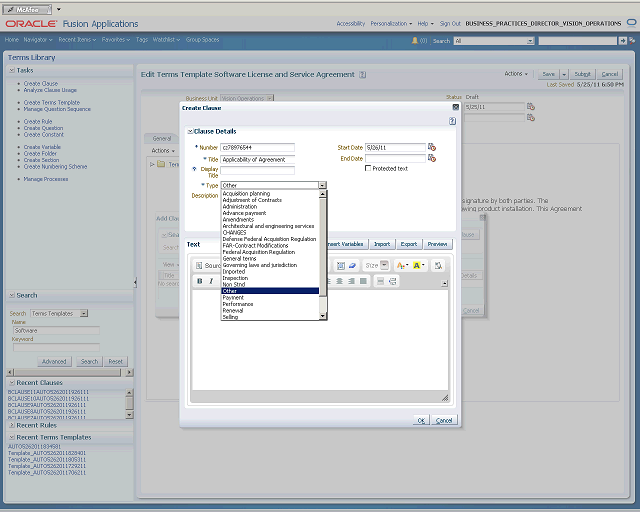This screenshot has width=640, height=512.
Task: Click in the clause Title input field
Action: [257, 160]
